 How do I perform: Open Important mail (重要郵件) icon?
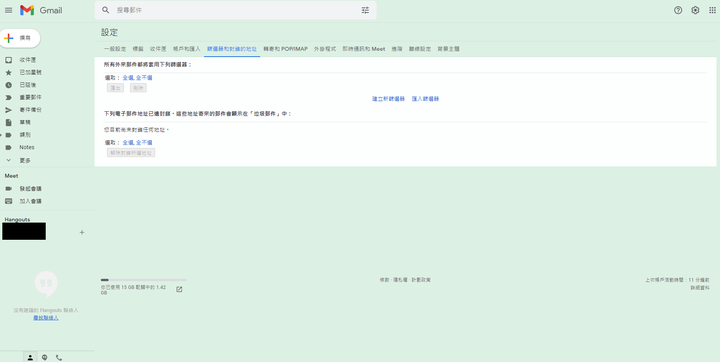pos(8,97)
